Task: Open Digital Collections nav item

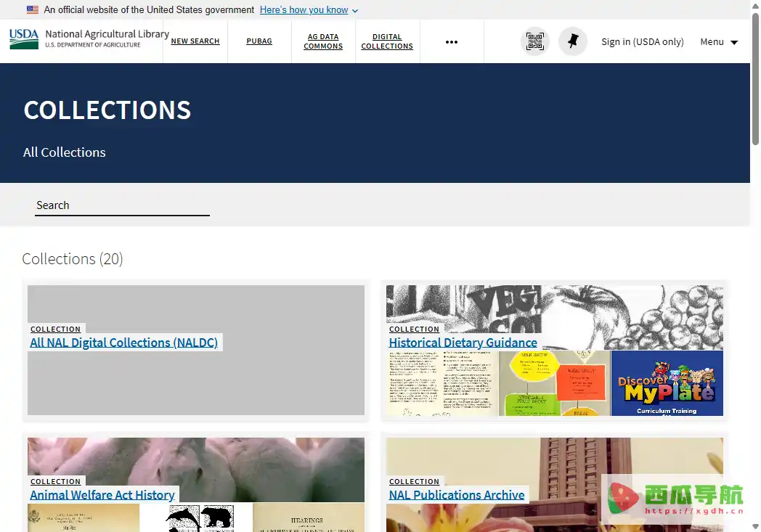Action: coord(387,41)
